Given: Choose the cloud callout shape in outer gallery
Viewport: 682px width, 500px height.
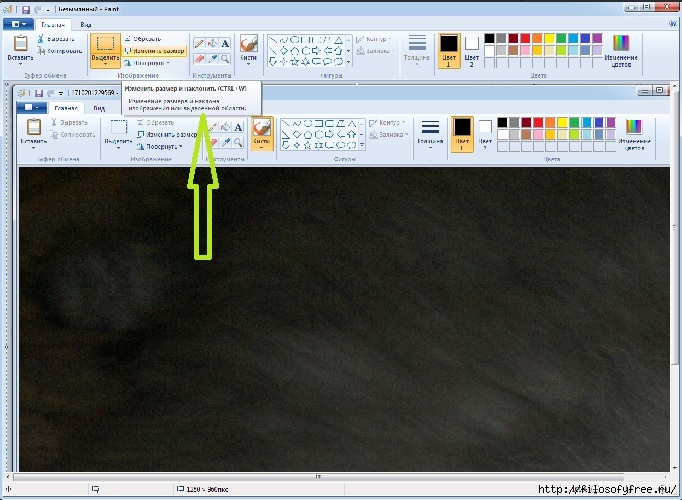Looking at the screenshot, I should 338,61.
